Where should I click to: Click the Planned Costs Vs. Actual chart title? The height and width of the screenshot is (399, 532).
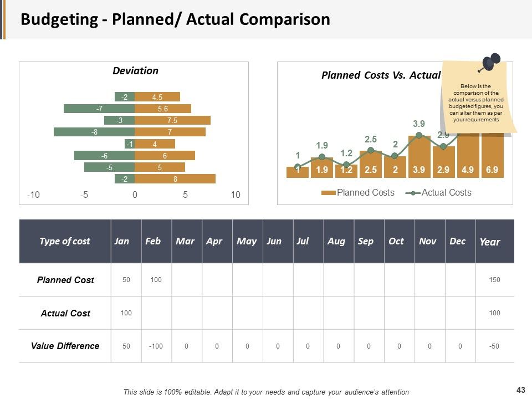pyautogui.click(x=381, y=75)
